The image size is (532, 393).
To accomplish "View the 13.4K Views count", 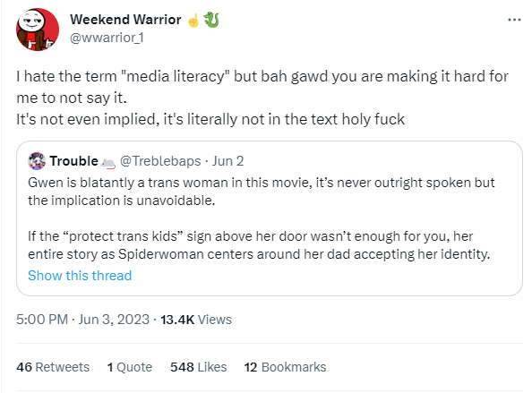I will [196, 320].
